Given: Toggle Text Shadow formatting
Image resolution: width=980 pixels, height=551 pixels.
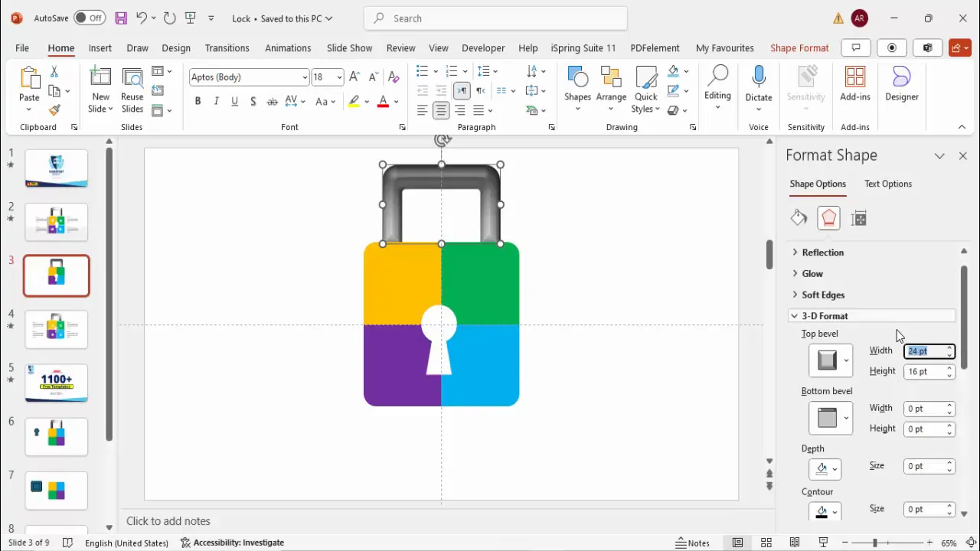Looking at the screenshot, I should pos(253,101).
